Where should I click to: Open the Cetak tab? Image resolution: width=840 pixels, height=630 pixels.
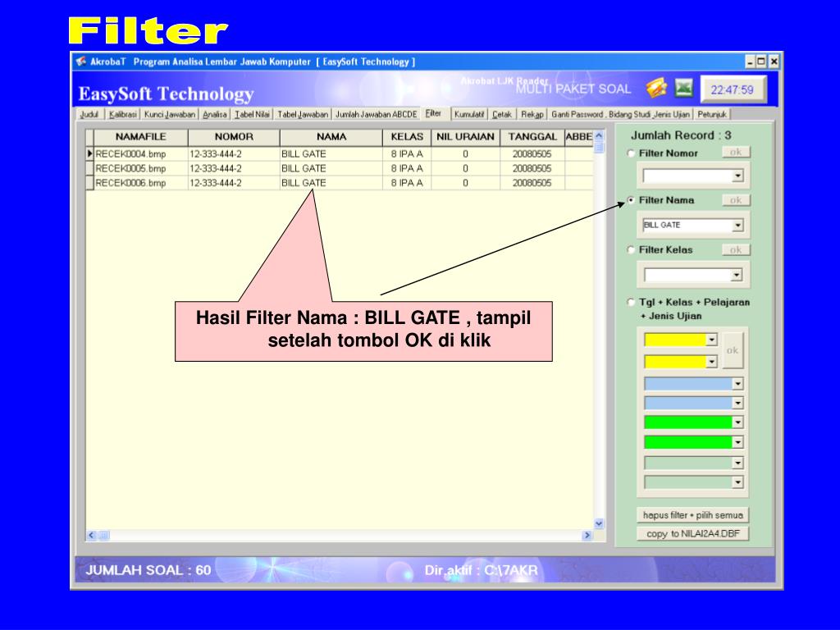click(x=502, y=114)
